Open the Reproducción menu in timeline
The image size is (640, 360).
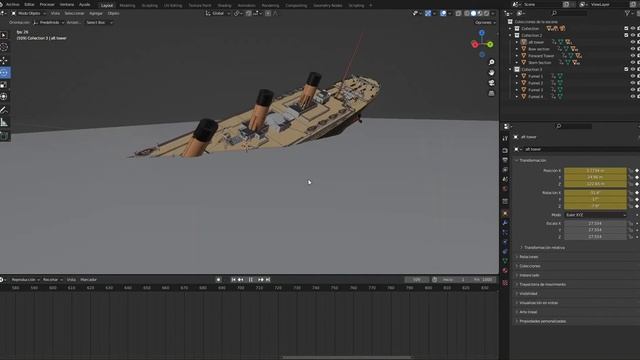[24, 280]
